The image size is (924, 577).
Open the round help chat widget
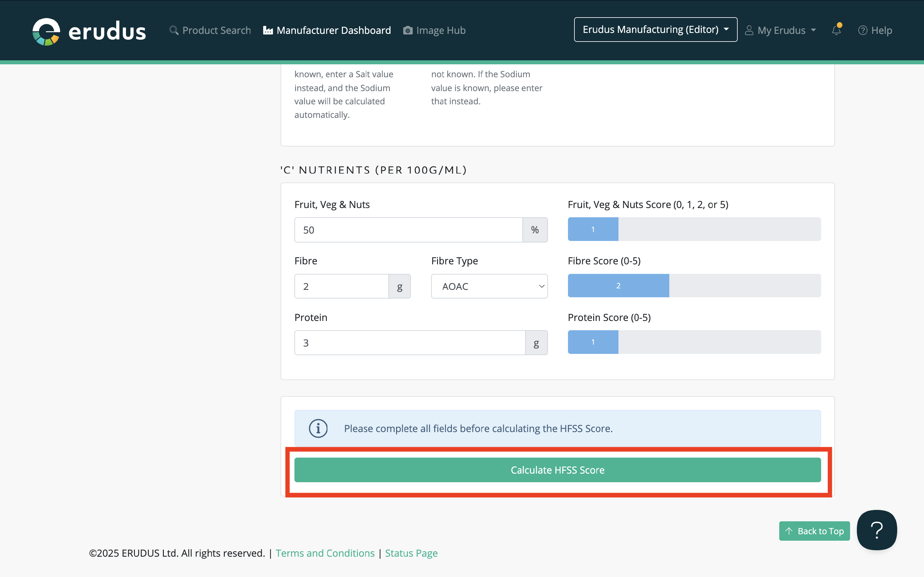tap(877, 530)
